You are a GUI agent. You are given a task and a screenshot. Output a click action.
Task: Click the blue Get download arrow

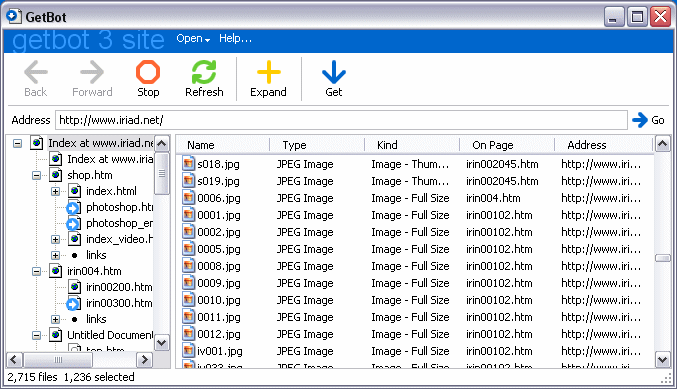(334, 72)
